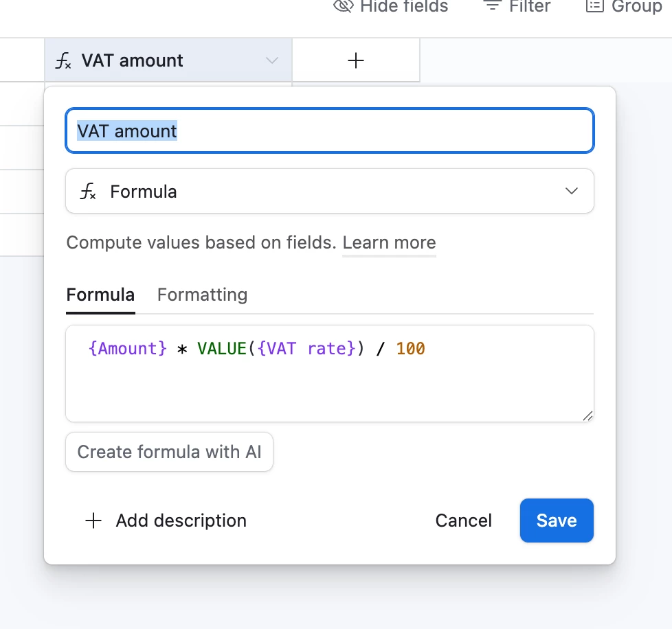This screenshot has width=672, height=629.
Task: Grab the formula box resize handle
Action: [587, 415]
